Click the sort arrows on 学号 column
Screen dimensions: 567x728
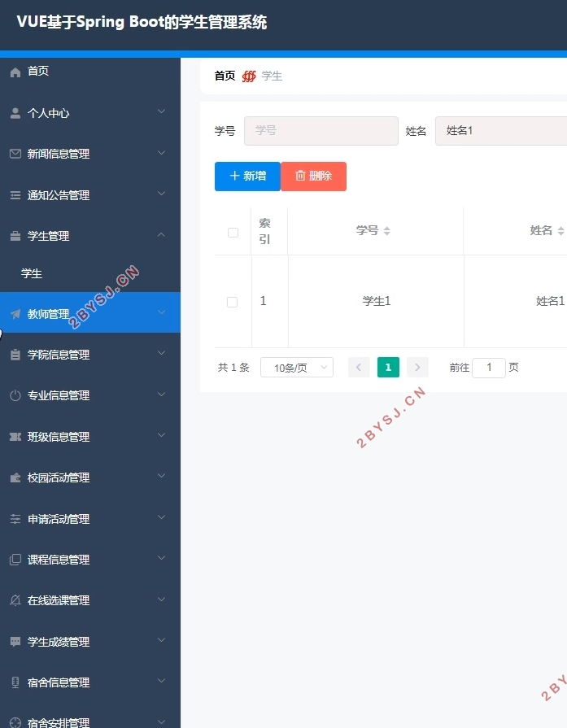pyautogui.click(x=387, y=231)
